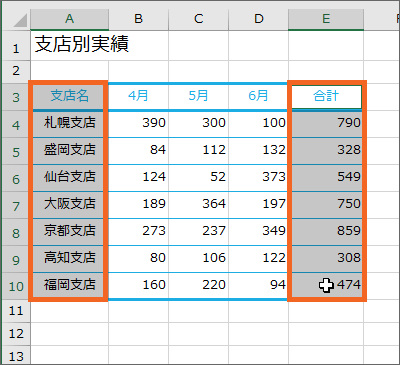The height and width of the screenshot is (365, 400).
Task: Select column E header
Action: 326,19
